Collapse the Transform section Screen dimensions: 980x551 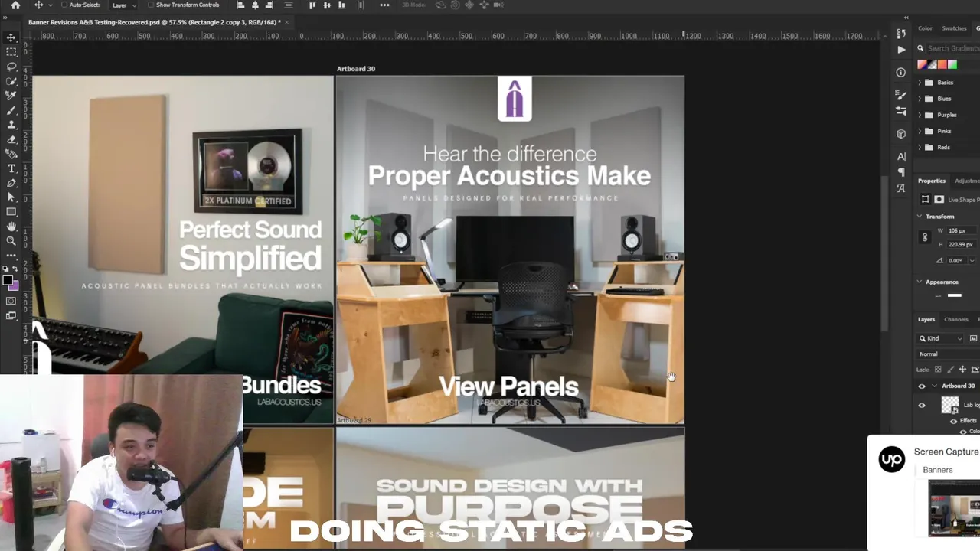(920, 217)
